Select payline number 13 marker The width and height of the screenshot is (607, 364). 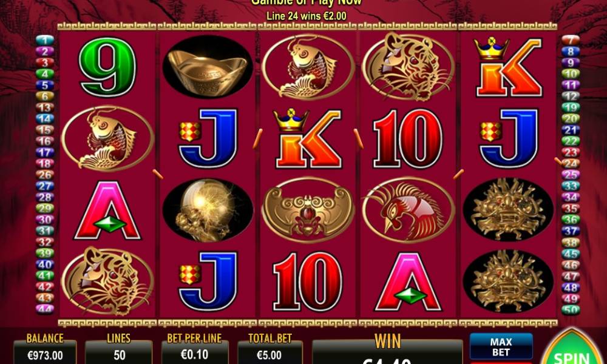pos(45,107)
